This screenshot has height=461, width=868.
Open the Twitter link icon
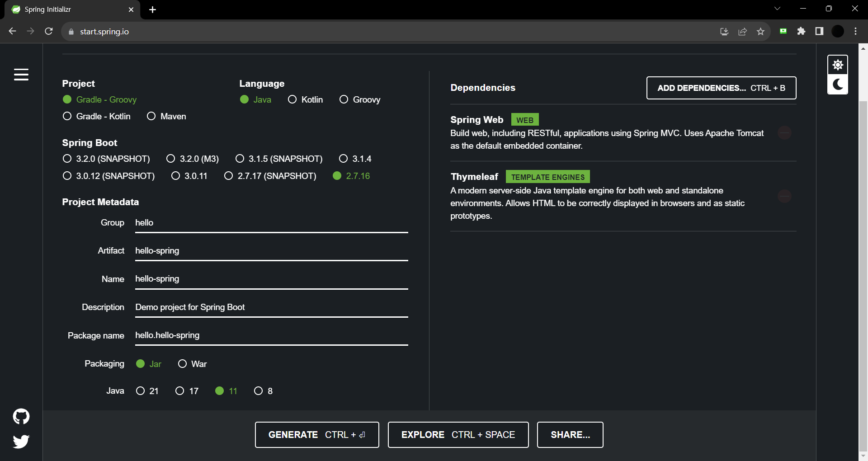21,441
